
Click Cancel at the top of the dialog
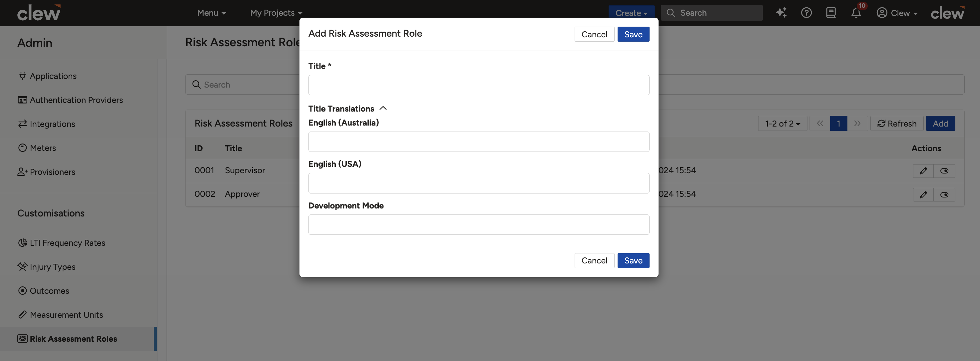pos(594,34)
